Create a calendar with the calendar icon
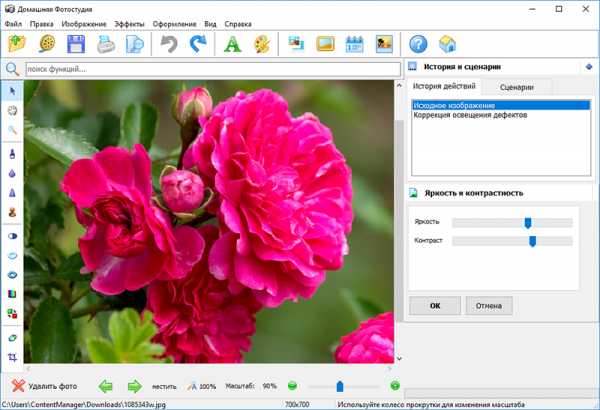 [x=355, y=44]
